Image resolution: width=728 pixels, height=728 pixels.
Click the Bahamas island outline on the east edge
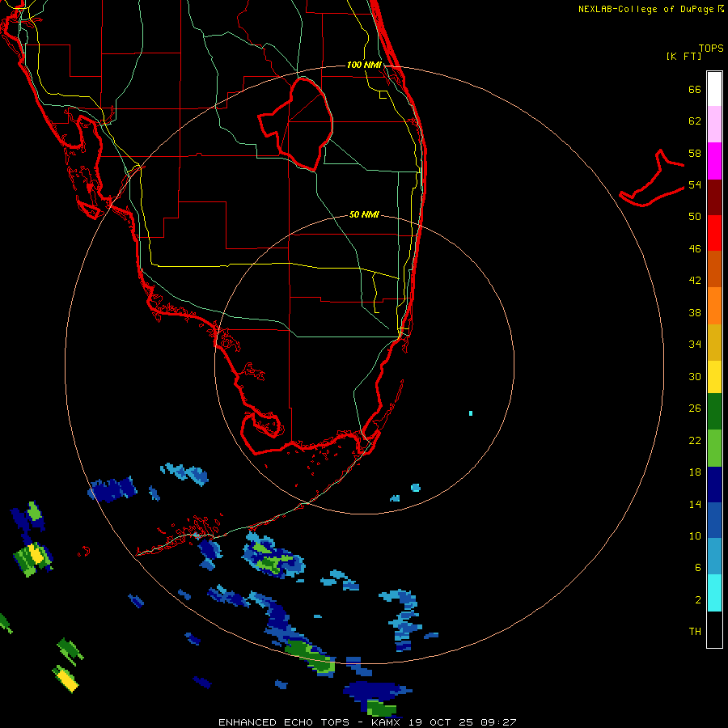[652, 178]
